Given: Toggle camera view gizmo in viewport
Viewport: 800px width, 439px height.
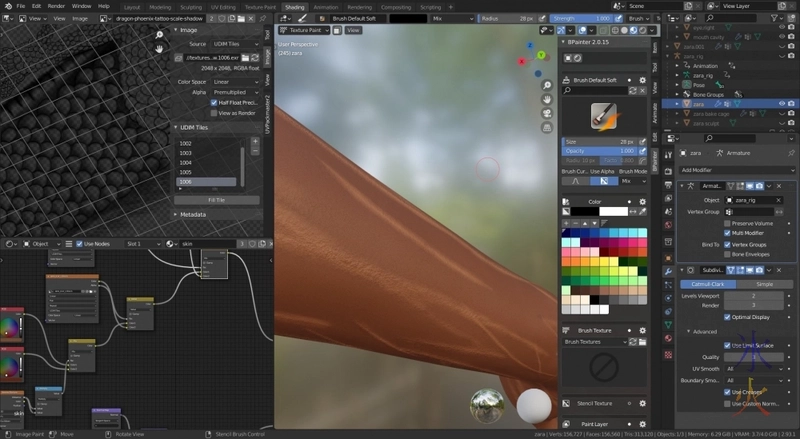Looking at the screenshot, I should [547, 113].
